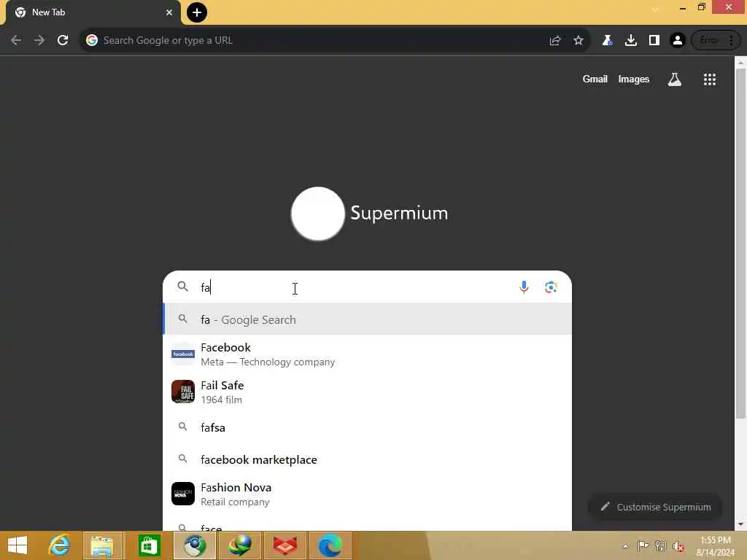The height and width of the screenshot is (560, 747).
Task: Search by image with the Lens icon
Action: 551,287
